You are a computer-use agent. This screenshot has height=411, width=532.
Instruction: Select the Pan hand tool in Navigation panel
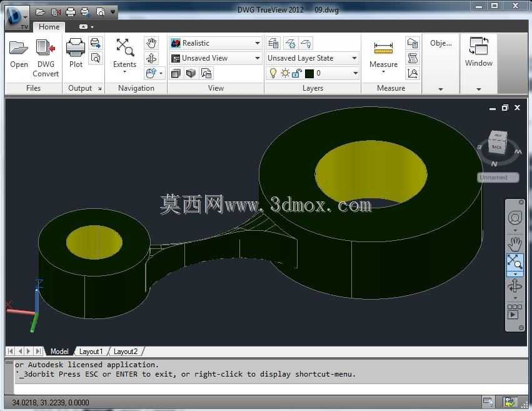pyautogui.click(x=151, y=43)
